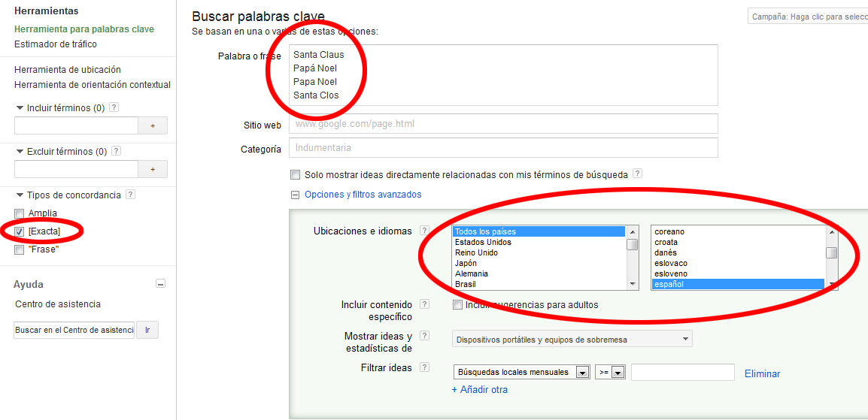Collapse Opciones y filtros avanzados
The image size is (868, 420).
click(295, 195)
